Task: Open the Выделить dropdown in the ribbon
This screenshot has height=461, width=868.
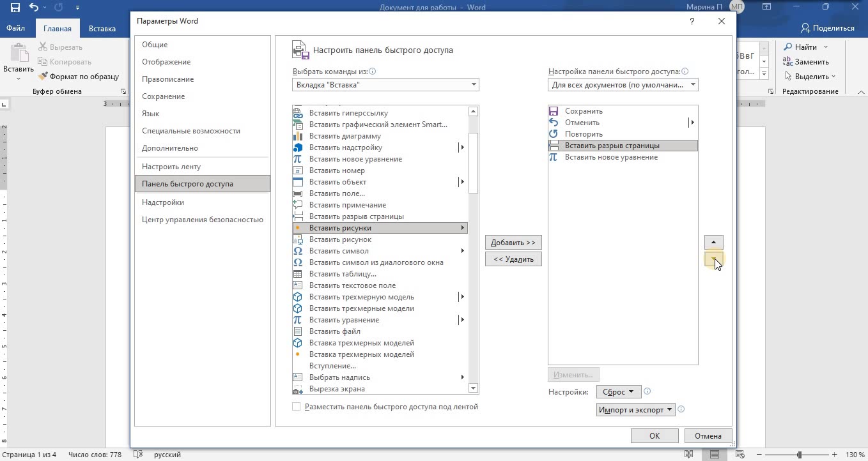Action: [x=810, y=77]
